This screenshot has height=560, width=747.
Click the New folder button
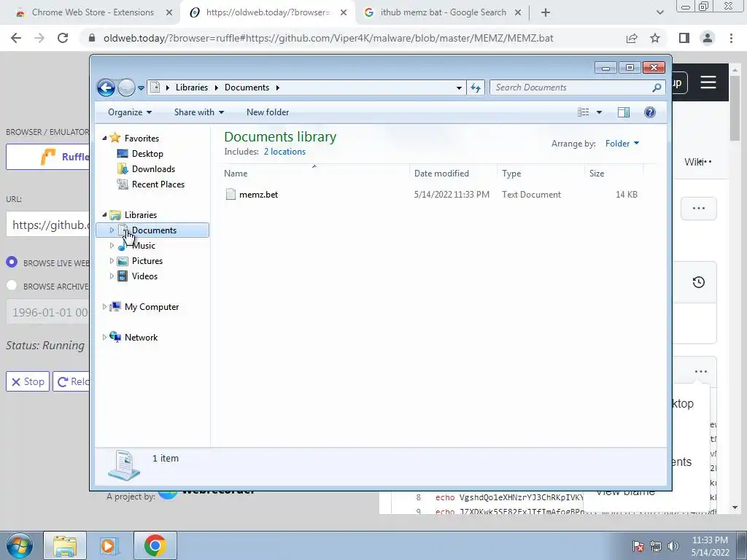pos(267,112)
